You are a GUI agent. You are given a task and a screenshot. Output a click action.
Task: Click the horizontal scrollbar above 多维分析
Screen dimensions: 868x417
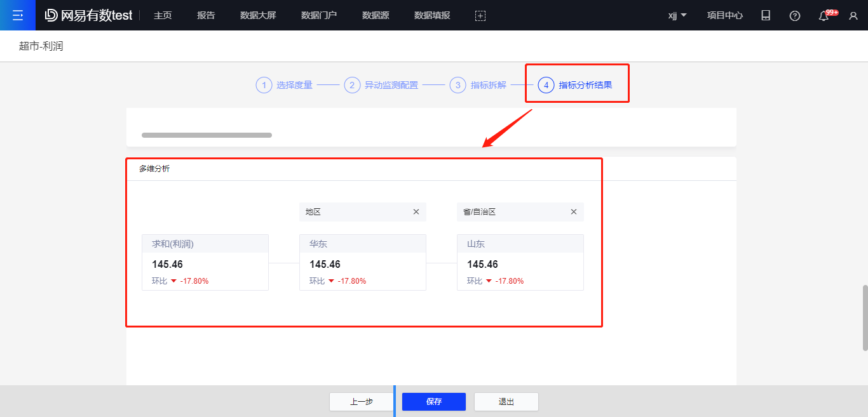tap(207, 135)
